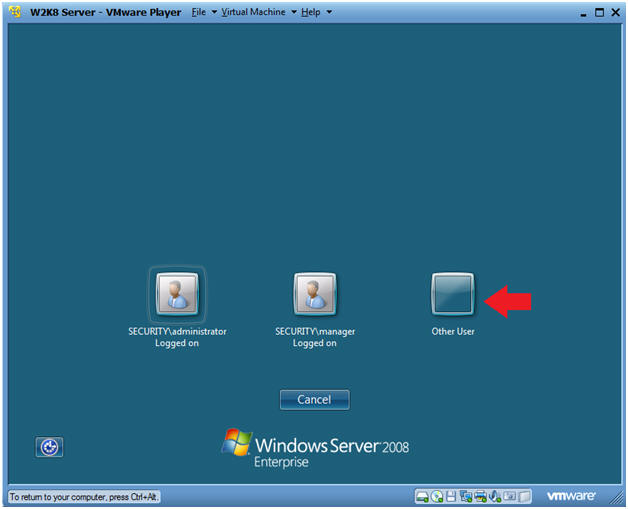The image size is (628, 509).
Task: Click the sound card device icon
Action: tap(495, 497)
